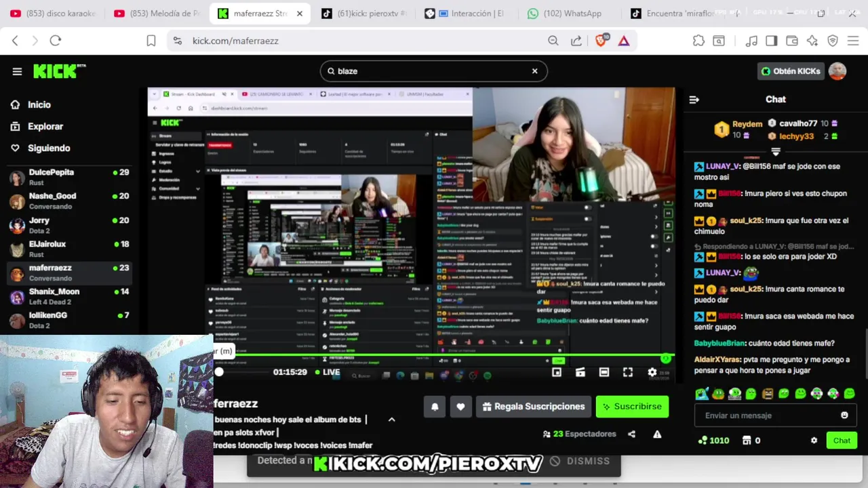Send the message with Chat button
Screen dimensions: 868x488
click(x=842, y=441)
